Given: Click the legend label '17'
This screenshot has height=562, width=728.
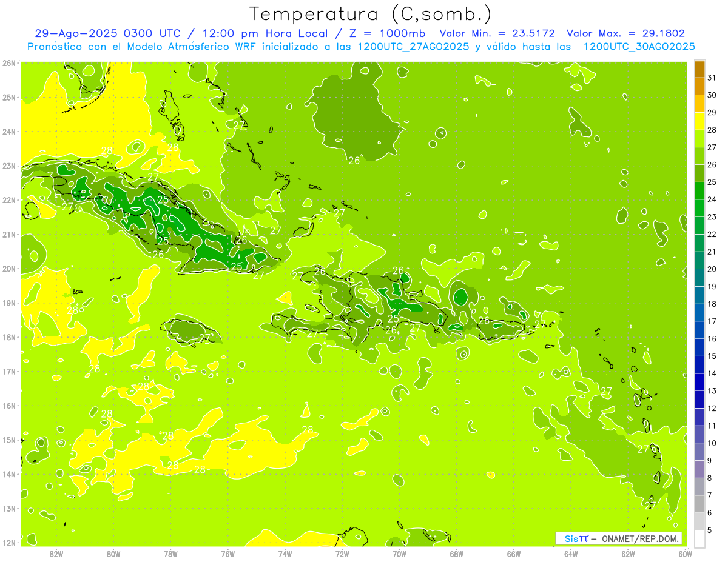Looking at the screenshot, I should coord(712,321).
